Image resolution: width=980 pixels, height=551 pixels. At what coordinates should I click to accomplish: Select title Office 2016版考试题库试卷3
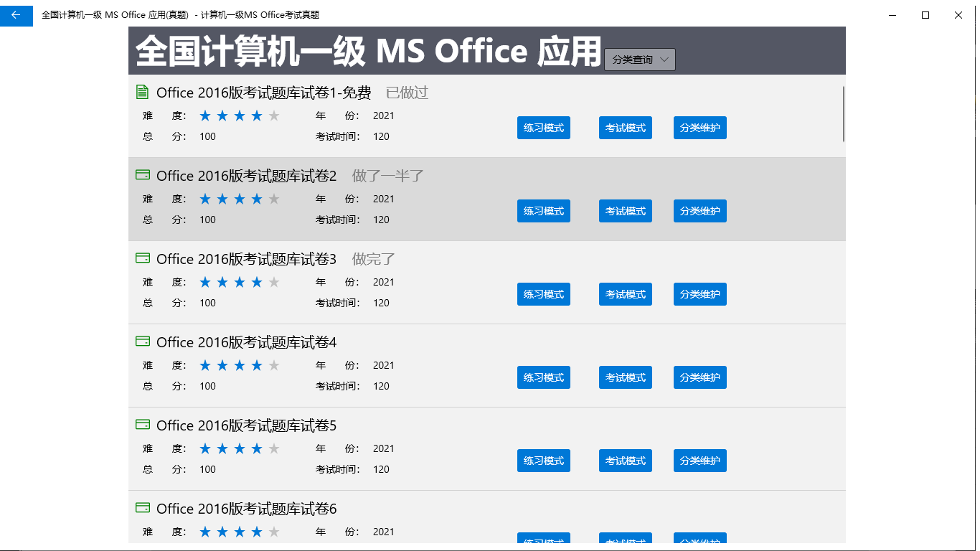pyautogui.click(x=247, y=259)
